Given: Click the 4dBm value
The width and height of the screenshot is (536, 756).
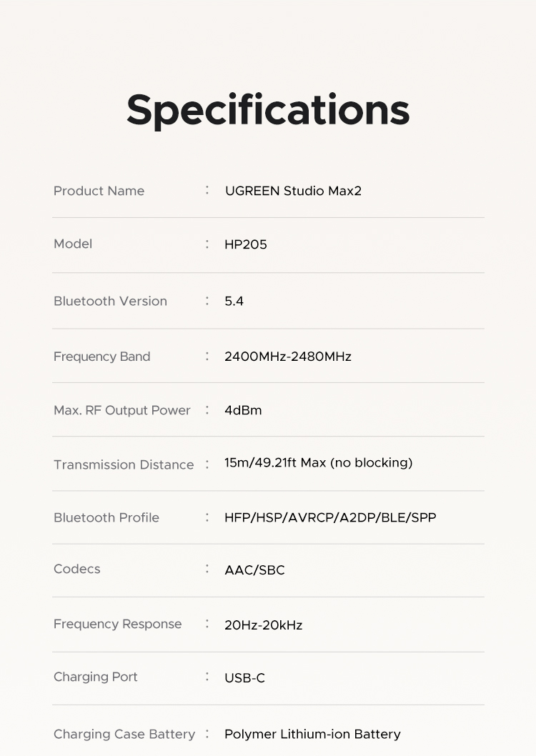Looking at the screenshot, I should [243, 410].
